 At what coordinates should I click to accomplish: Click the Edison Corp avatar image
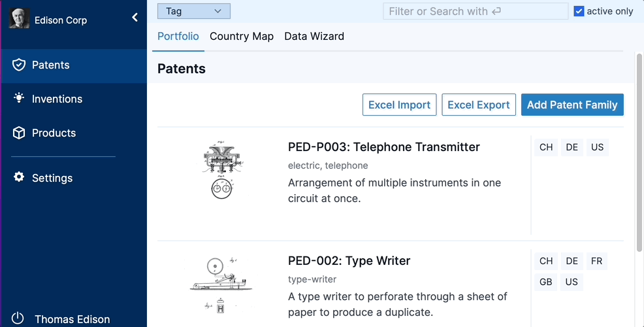[x=20, y=18]
